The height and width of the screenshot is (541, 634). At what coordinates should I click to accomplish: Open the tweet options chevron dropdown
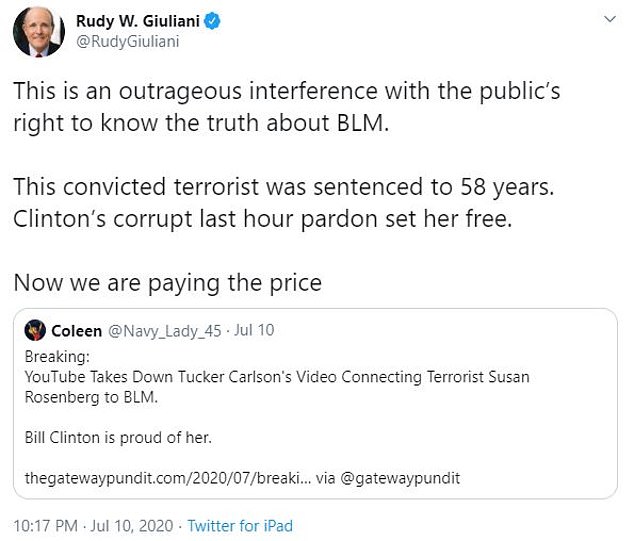[611, 20]
